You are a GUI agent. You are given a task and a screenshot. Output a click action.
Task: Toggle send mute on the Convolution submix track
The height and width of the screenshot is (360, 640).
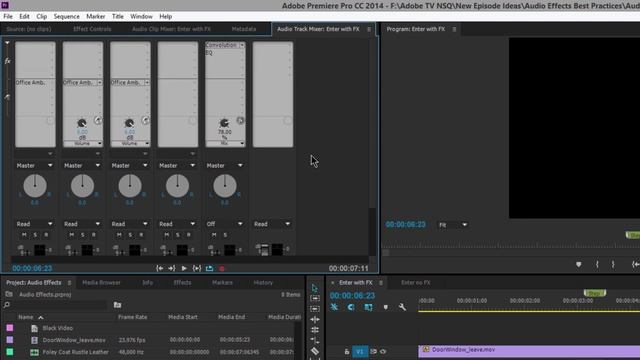[x=240, y=120]
